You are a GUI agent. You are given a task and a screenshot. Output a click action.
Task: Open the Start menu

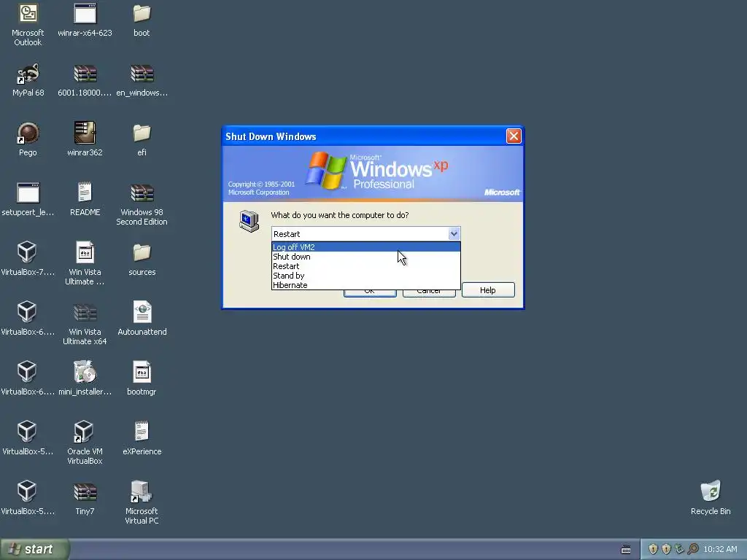tap(34, 549)
